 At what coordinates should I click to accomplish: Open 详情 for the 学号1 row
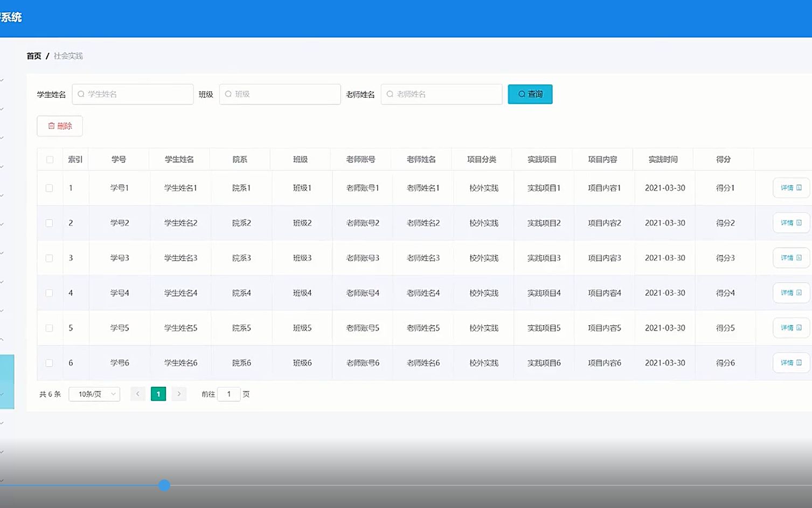click(x=791, y=188)
